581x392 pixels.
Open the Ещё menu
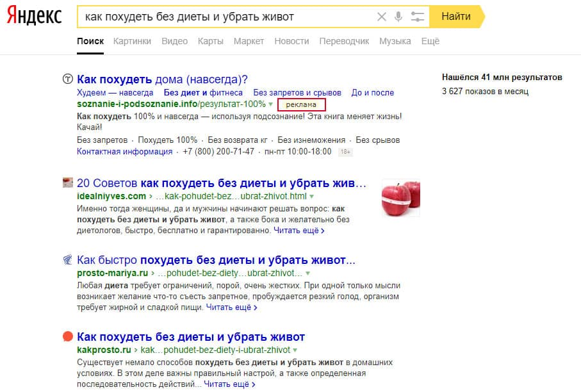click(430, 41)
